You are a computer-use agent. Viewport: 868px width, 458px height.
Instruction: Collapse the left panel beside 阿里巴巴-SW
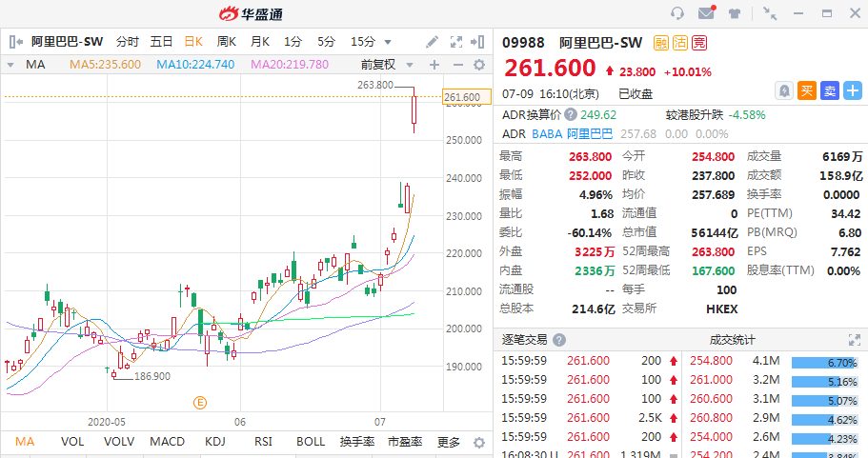point(15,42)
